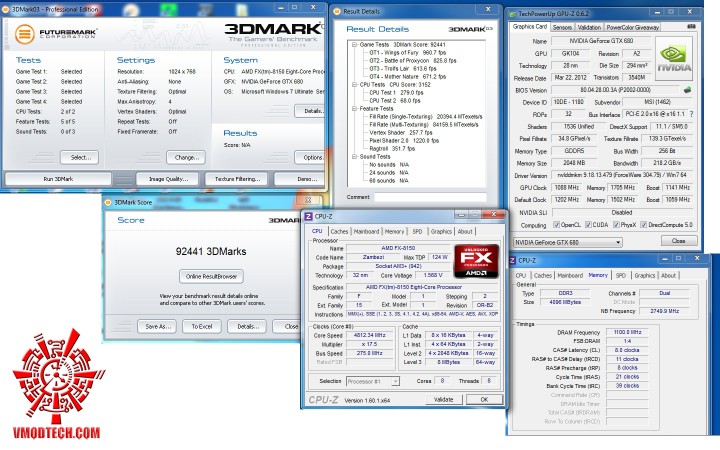Collapse the Feature Tests tree node

pyautogui.click(x=354, y=109)
